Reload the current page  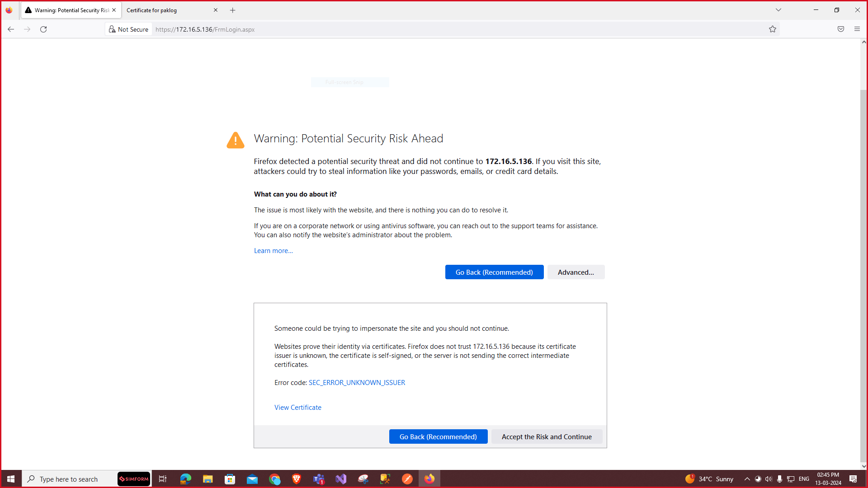click(43, 29)
